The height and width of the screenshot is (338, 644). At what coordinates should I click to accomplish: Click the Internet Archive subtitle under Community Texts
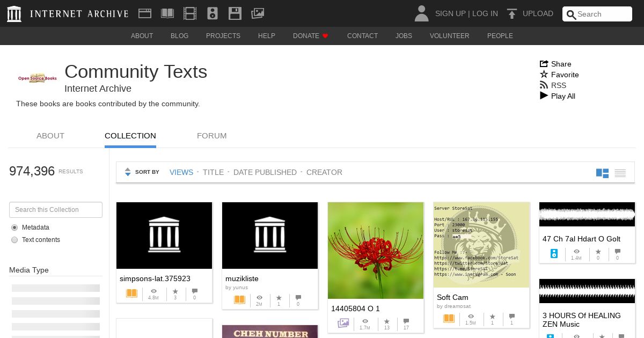(x=98, y=89)
